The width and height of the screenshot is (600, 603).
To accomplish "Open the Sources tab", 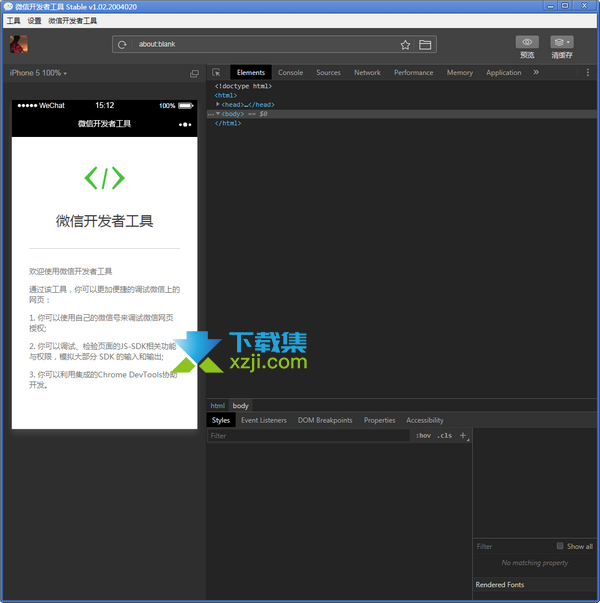I will 328,72.
